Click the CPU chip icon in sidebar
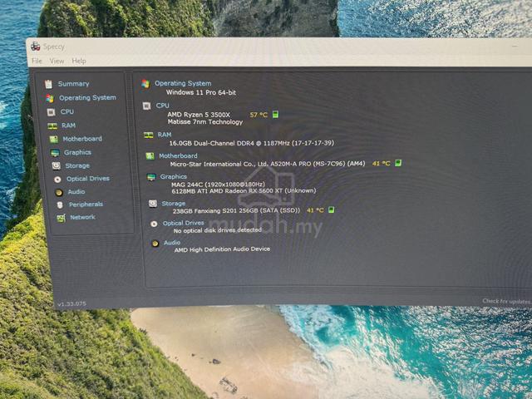The image size is (532, 399). tap(51, 112)
